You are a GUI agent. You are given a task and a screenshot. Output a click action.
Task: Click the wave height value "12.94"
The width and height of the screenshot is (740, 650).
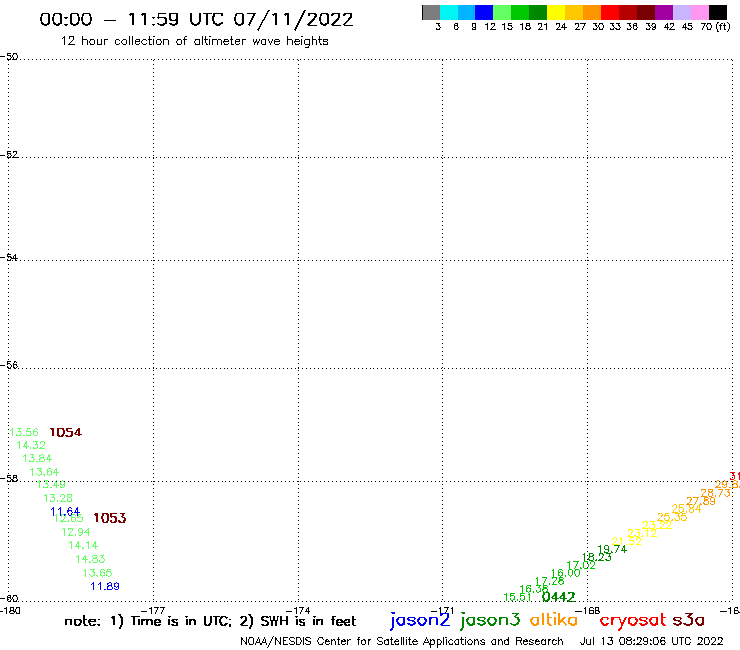76,532
